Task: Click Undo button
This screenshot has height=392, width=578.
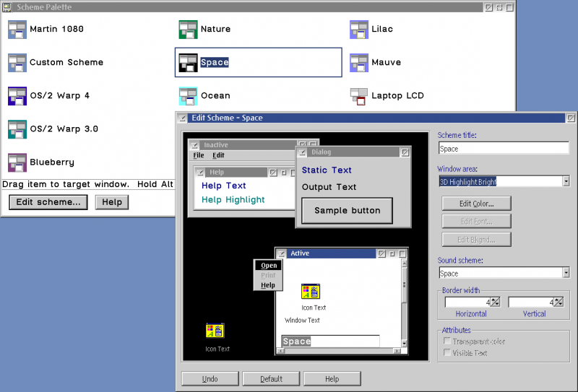Action: tap(210, 379)
